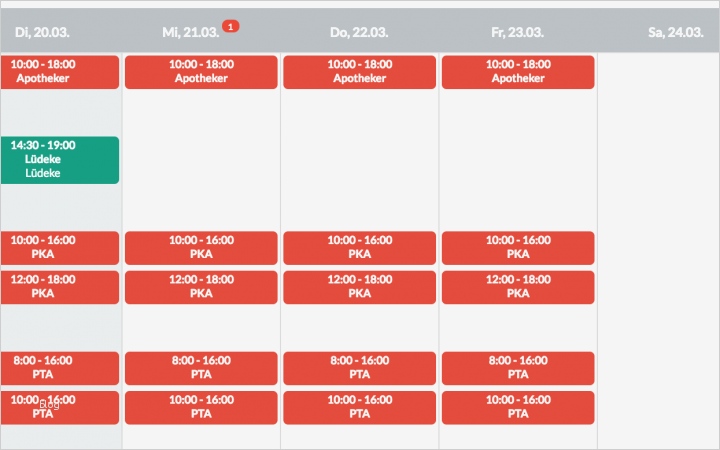This screenshot has height=450, width=720.
Task: Open Friday's 8:00 - 16:00 PTA shift
Action: 517,368
